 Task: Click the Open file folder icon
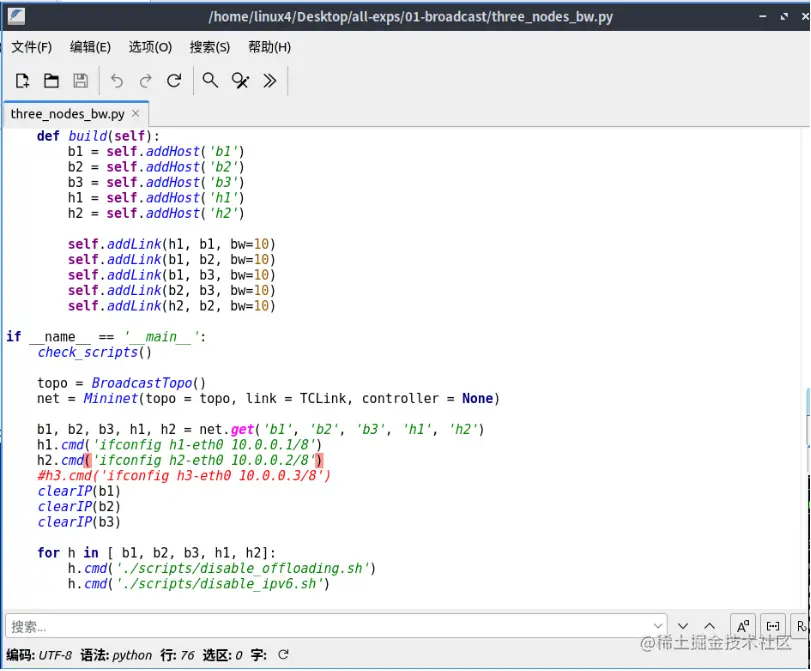coord(51,81)
